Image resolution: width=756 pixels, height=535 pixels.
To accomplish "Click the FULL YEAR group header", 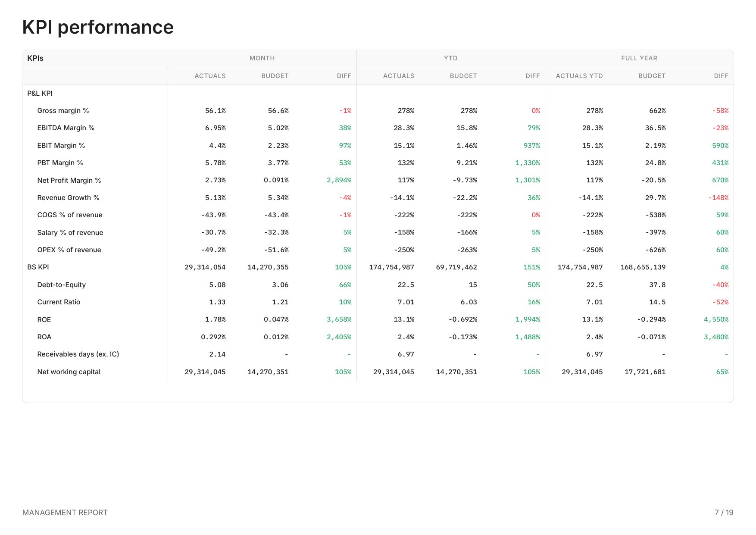I will pos(639,58).
